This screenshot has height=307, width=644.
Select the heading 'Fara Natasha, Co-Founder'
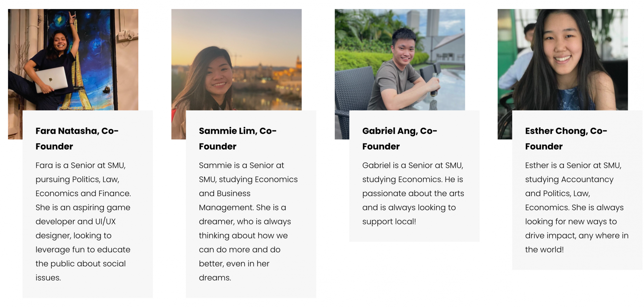click(x=77, y=138)
